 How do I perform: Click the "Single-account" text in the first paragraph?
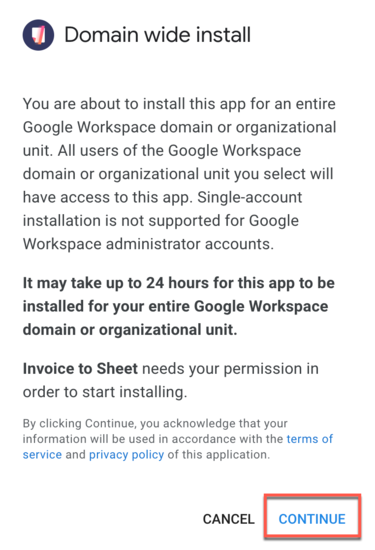(x=249, y=197)
